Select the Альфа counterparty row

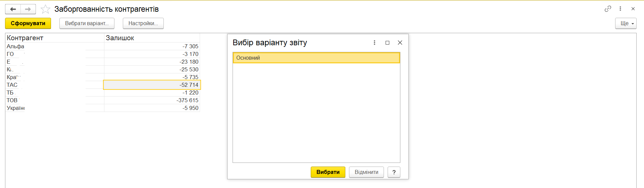point(15,46)
